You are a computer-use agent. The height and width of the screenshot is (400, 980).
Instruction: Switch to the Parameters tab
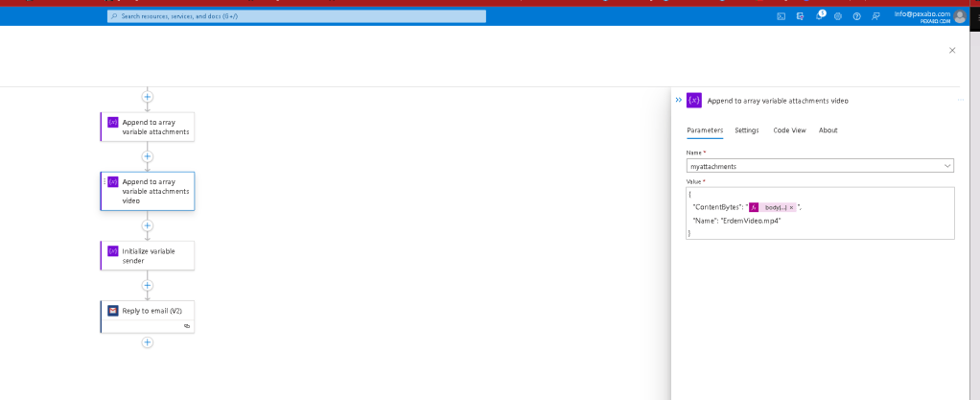705,130
